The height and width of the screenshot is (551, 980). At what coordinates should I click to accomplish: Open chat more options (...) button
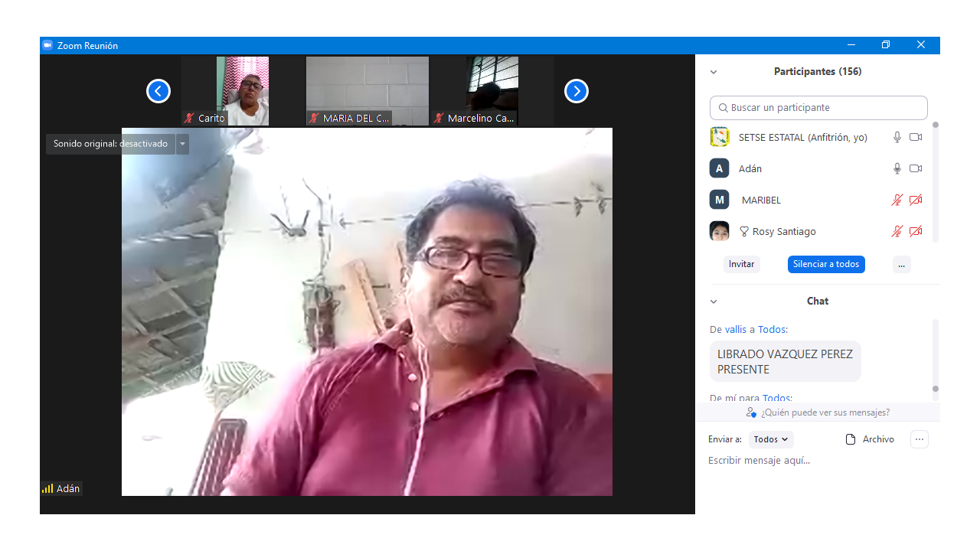pos(920,439)
